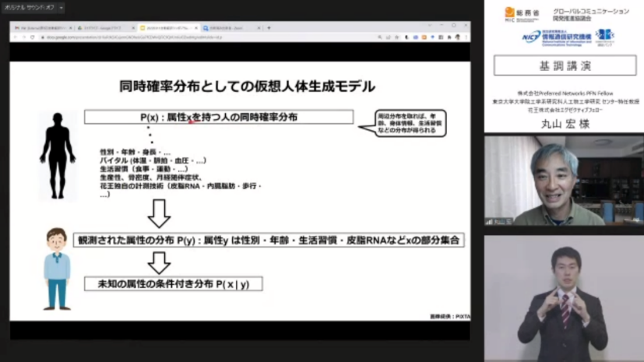
Task: Click the 基調講演 label box
Action: 565,65
